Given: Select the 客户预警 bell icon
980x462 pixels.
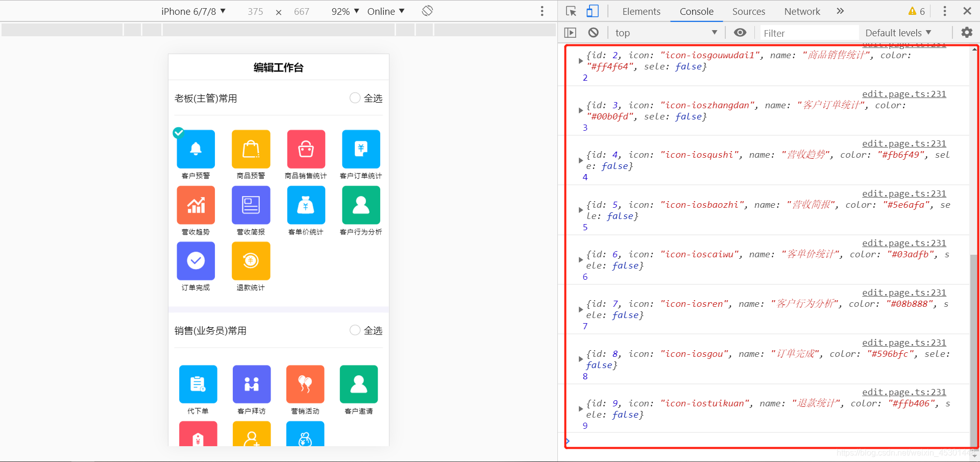Looking at the screenshot, I should click(196, 149).
